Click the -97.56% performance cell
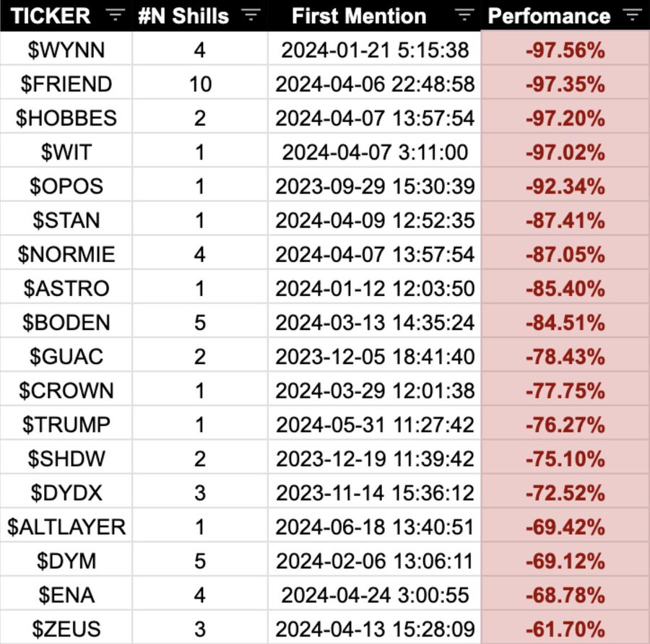The width and height of the screenshot is (650, 644). coord(565,51)
